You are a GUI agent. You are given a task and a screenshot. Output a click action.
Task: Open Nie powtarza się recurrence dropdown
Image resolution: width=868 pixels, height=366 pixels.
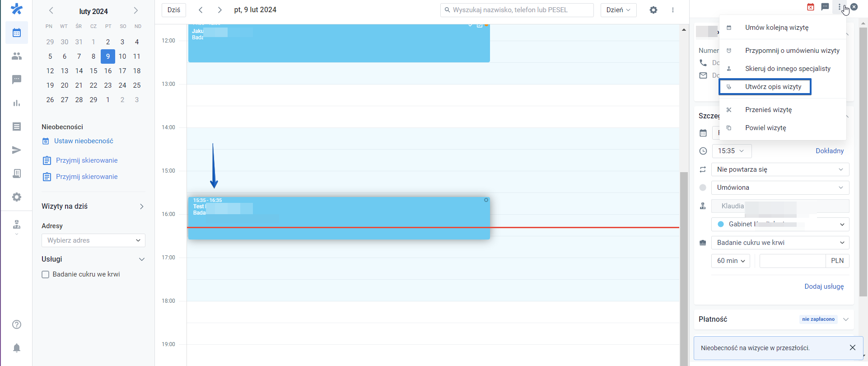780,169
